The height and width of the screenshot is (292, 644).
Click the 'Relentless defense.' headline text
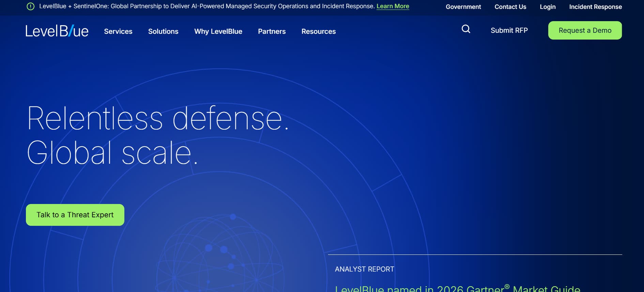158,118
